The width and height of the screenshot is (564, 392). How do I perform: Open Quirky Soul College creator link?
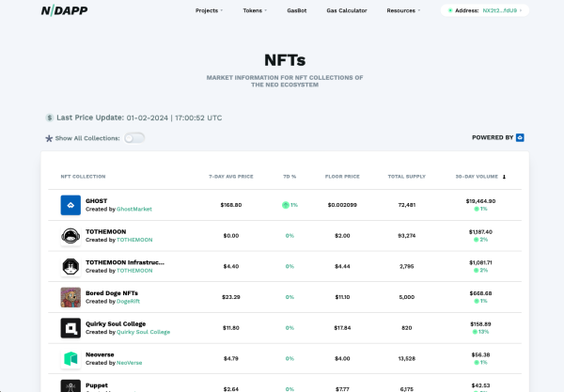(143, 332)
